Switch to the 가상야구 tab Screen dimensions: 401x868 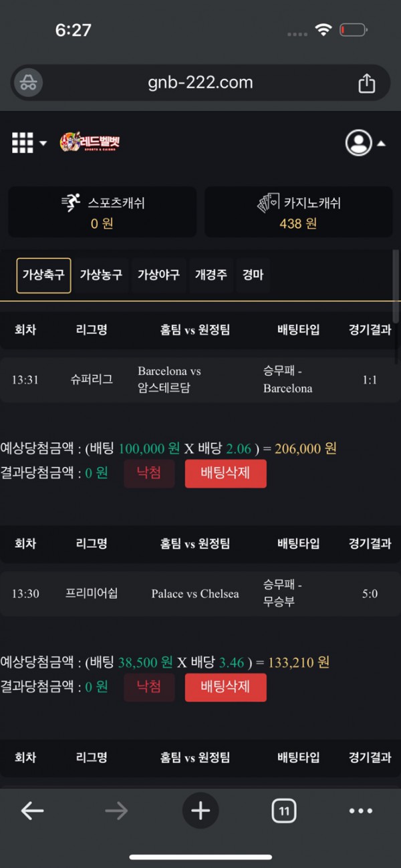click(158, 275)
